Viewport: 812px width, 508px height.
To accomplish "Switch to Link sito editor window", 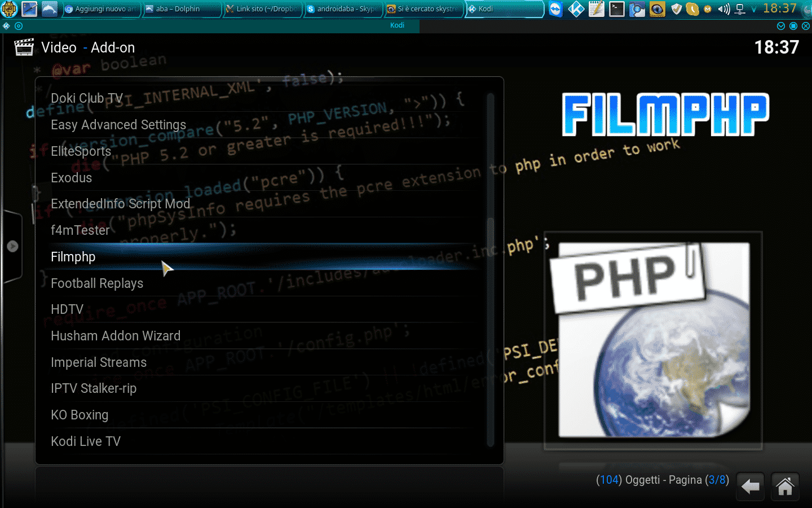I will pyautogui.click(x=262, y=9).
